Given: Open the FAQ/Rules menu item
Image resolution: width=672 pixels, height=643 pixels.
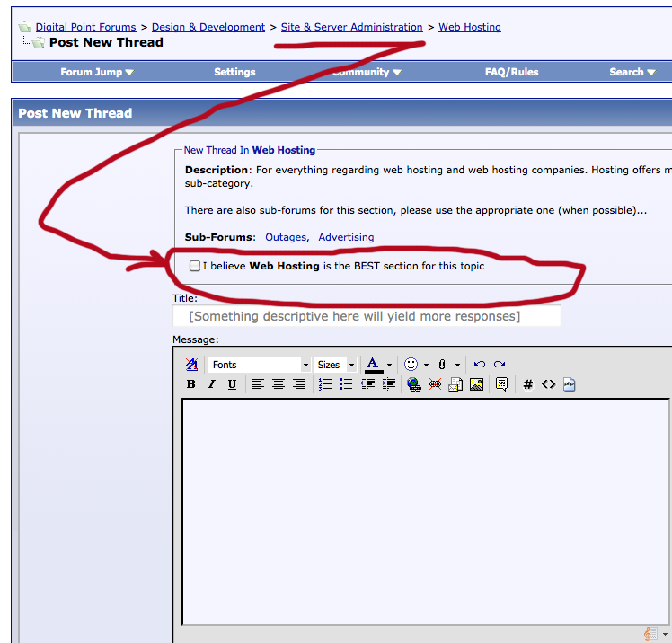Looking at the screenshot, I should pyautogui.click(x=511, y=72).
